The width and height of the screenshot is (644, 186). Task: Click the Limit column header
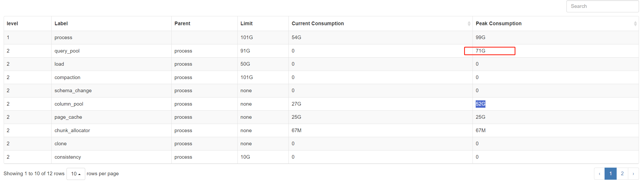click(246, 24)
